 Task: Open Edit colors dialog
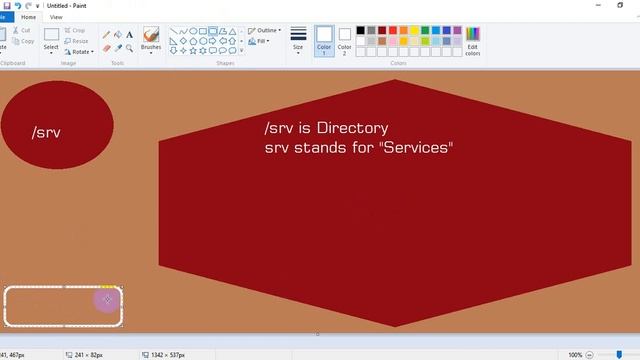[x=472, y=41]
